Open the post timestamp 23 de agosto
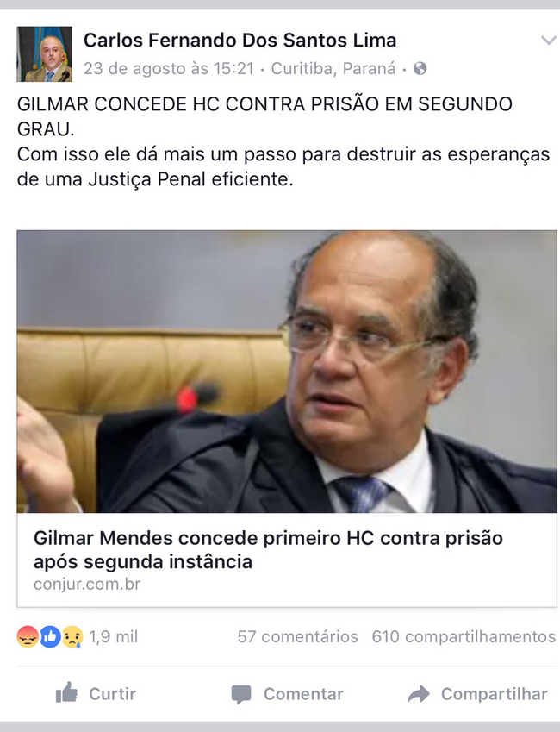 tap(169, 69)
